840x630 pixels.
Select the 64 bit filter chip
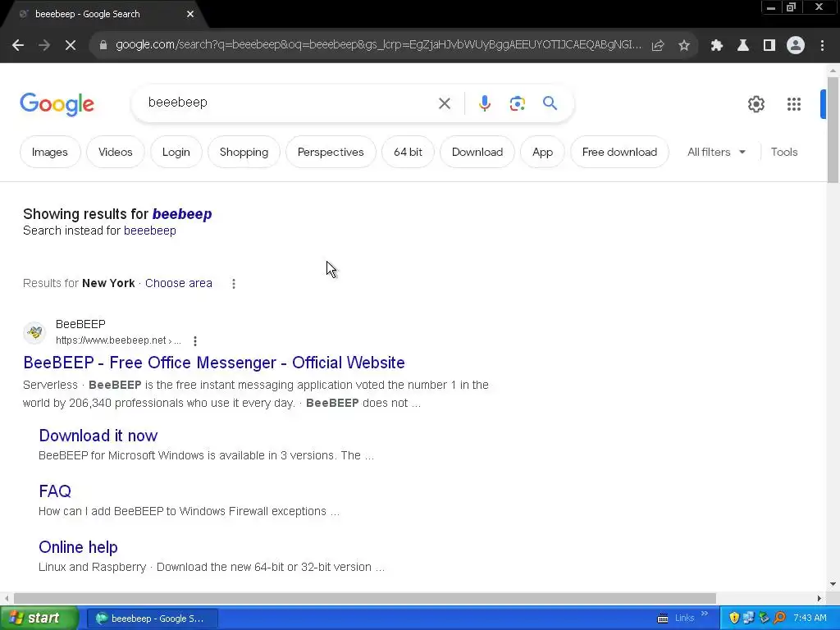408,152
